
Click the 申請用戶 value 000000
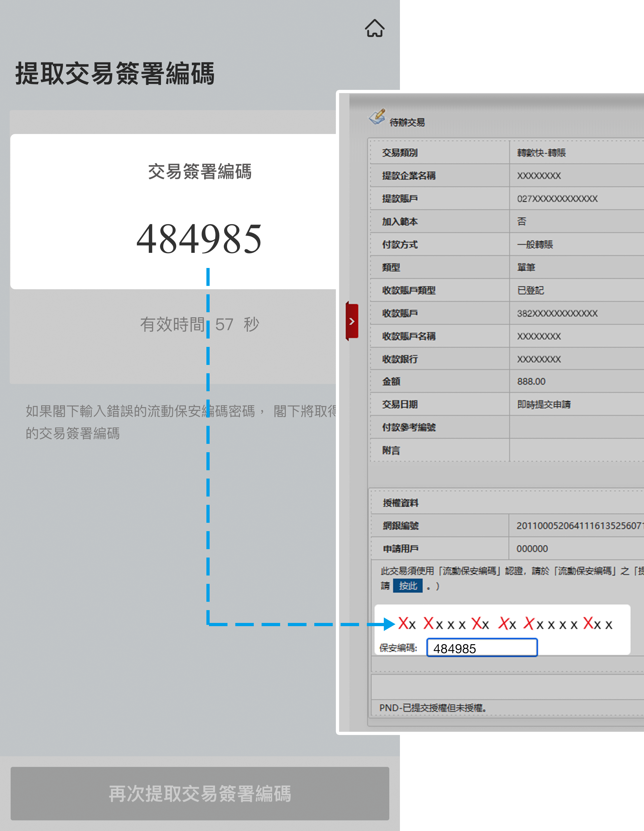click(x=532, y=549)
